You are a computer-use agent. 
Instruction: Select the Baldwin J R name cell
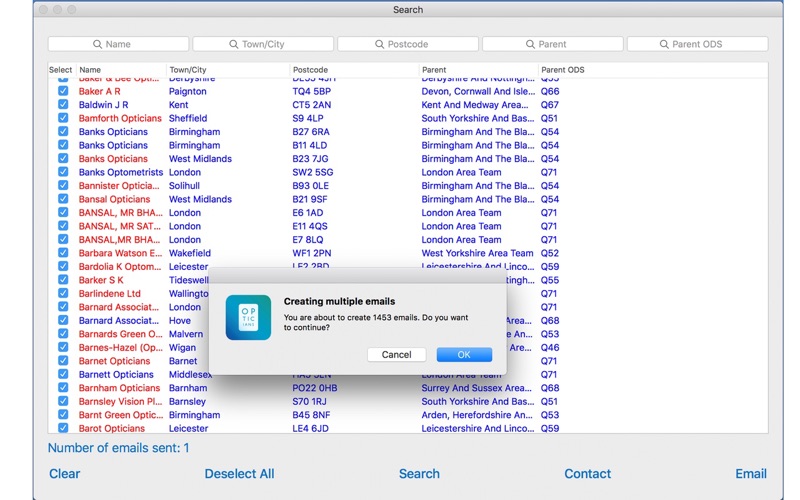tap(103, 105)
